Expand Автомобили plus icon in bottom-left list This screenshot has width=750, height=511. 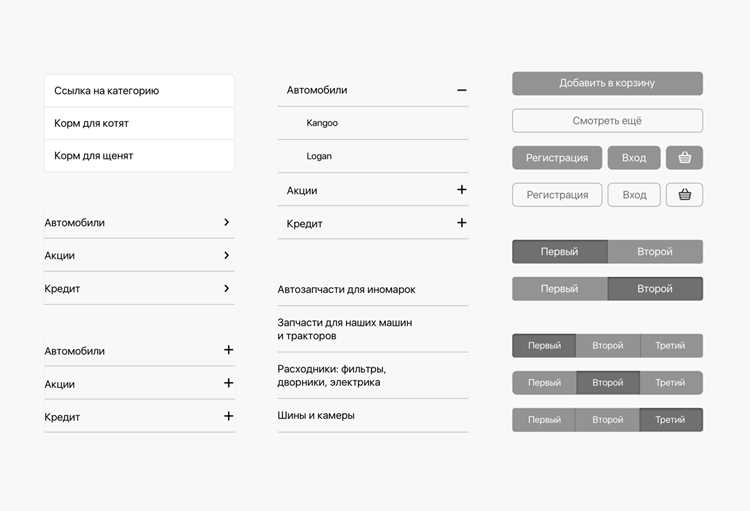pyautogui.click(x=229, y=350)
